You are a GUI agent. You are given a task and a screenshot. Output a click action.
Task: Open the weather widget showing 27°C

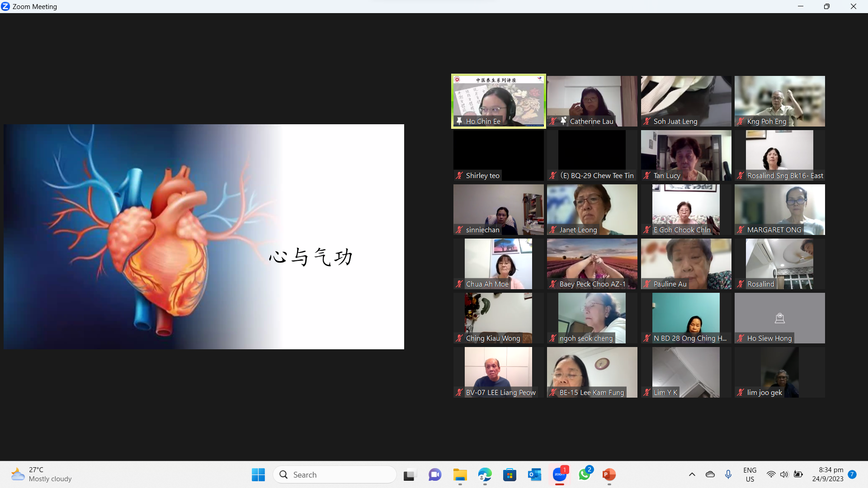click(42, 474)
